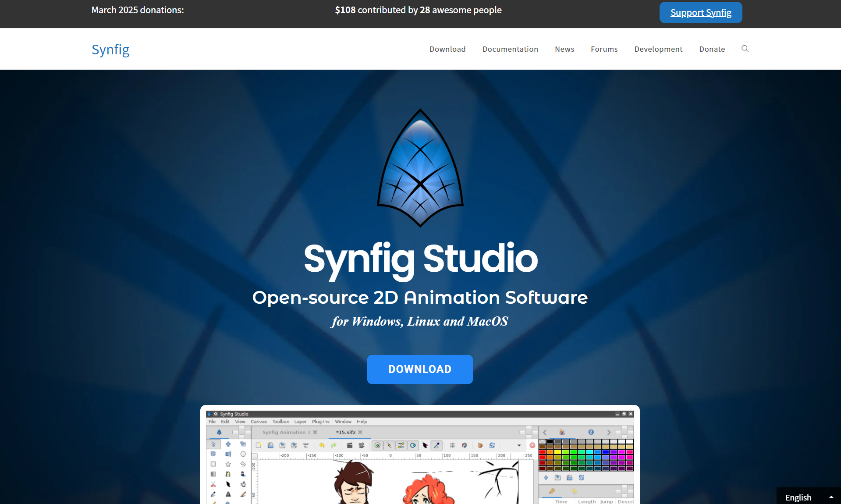The image size is (841, 504).
Task: Open the Synfig home link in the header
Action: pos(110,50)
